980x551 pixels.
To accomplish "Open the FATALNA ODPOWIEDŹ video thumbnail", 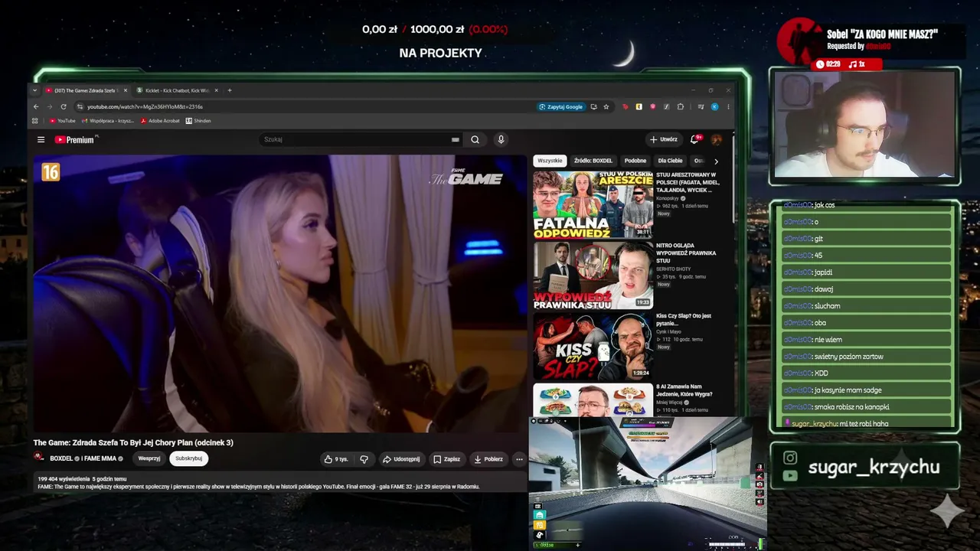I will (593, 205).
